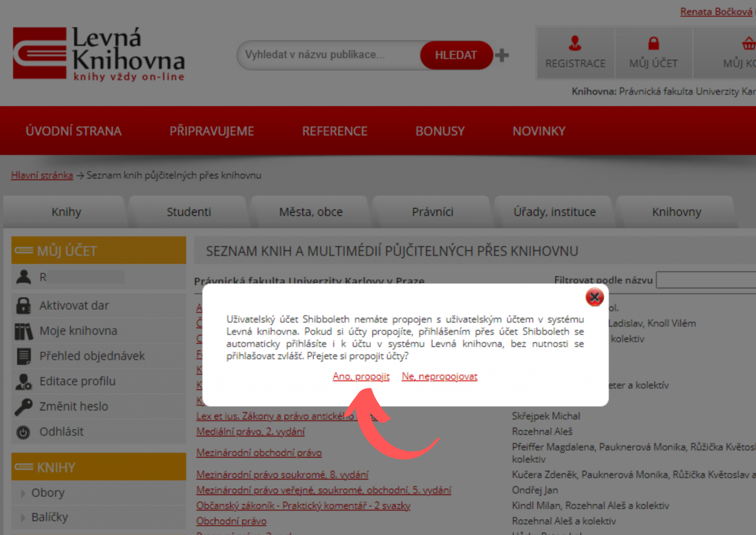Open the NOVINKY menu item
The image size is (756, 535).
pos(539,131)
